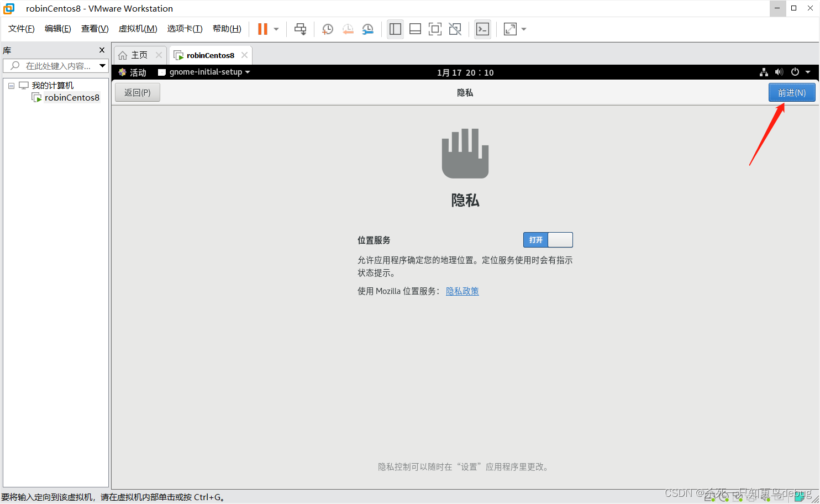This screenshot has width=820, height=504.
Task: Open the 活动 activities overview
Action: click(133, 72)
